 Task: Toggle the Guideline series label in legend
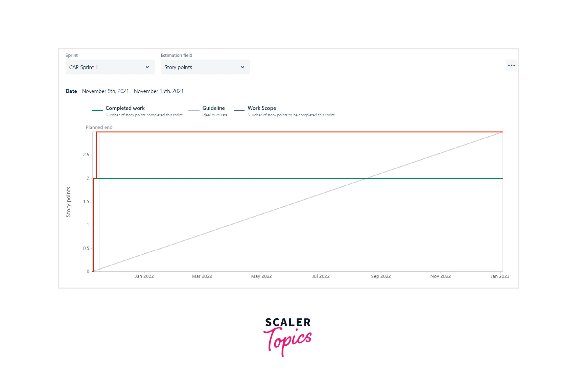tap(213, 108)
